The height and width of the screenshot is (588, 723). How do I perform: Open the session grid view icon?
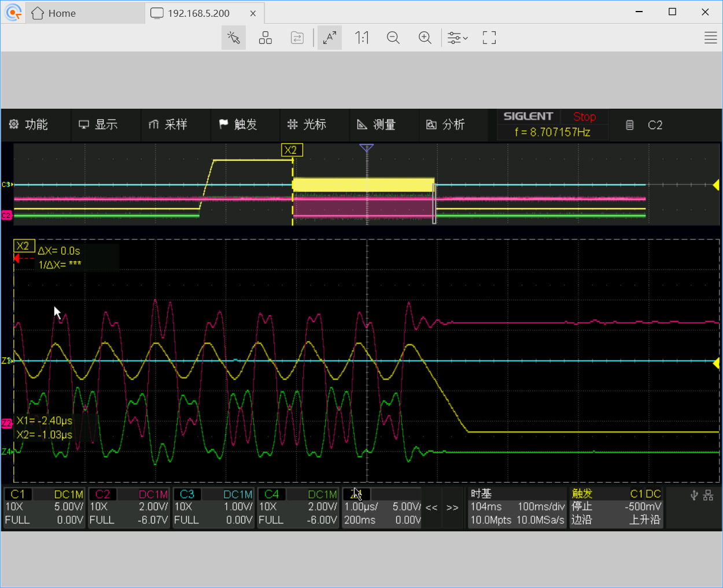point(265,38)
